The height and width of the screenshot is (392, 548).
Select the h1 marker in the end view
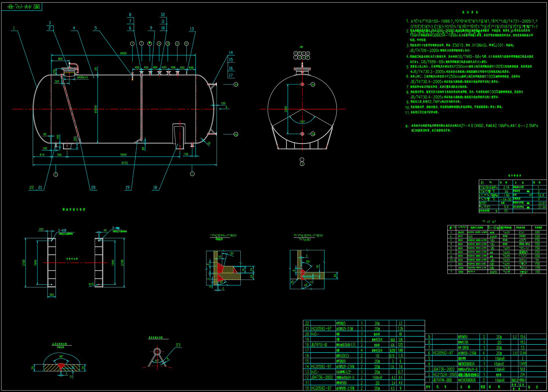tap(313, 84)
